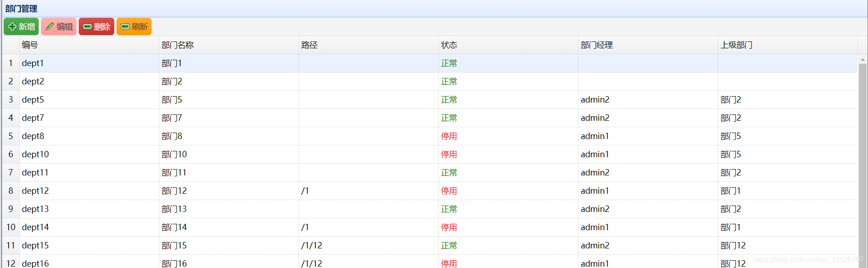Select the dept13 cell
This screenshot has height=268, width=868.
coord(89,209)
